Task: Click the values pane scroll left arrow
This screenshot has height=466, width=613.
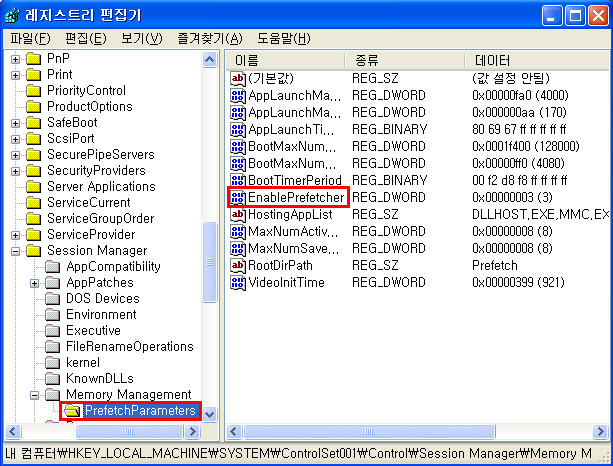Action: click(x=234, y=432)
